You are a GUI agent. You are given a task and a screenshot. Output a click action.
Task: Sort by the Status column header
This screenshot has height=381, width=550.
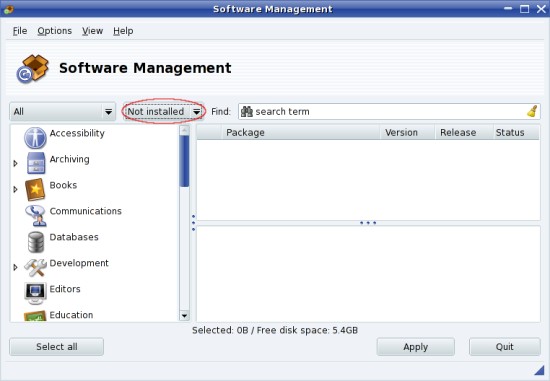(516, 133)
